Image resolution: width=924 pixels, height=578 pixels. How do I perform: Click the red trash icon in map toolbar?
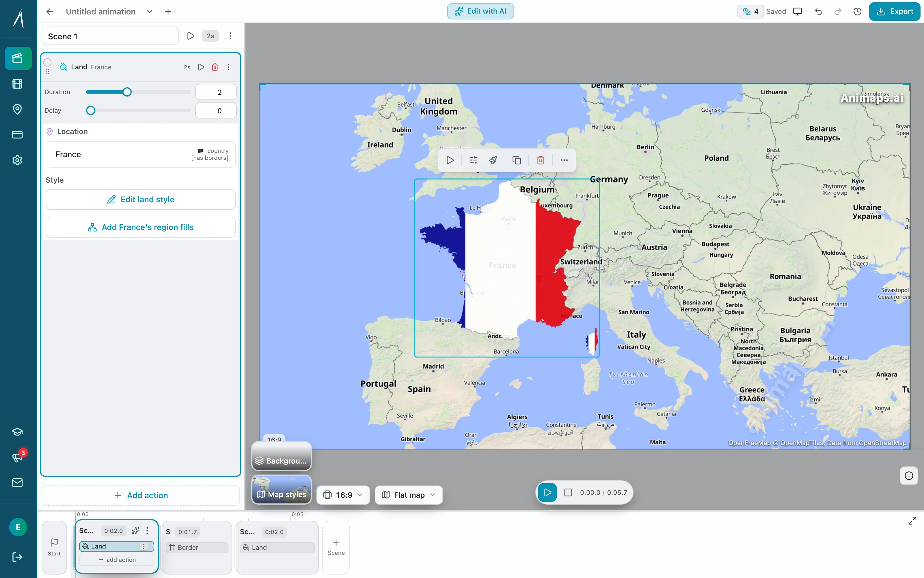[x=540, y=160]
